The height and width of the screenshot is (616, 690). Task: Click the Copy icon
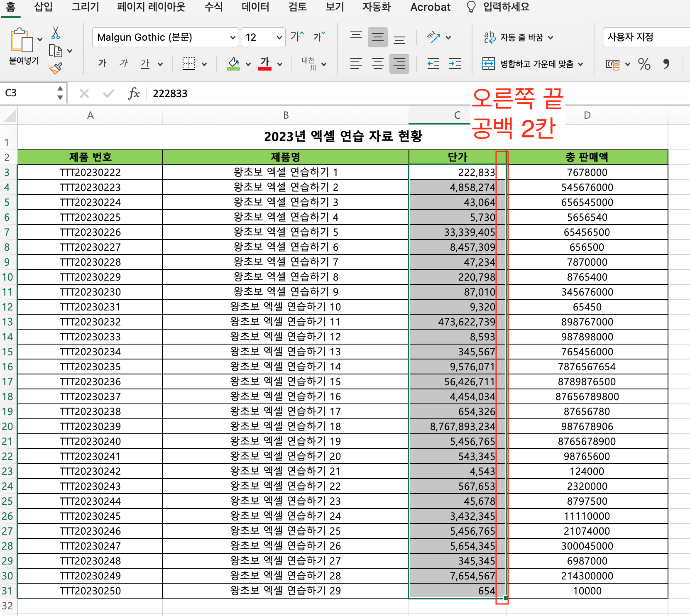(56, 51)
